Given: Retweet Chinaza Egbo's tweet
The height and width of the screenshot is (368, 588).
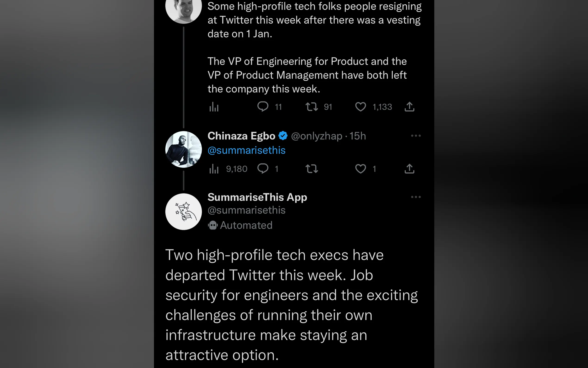Looking at the screenshot, I should point(312,168).
